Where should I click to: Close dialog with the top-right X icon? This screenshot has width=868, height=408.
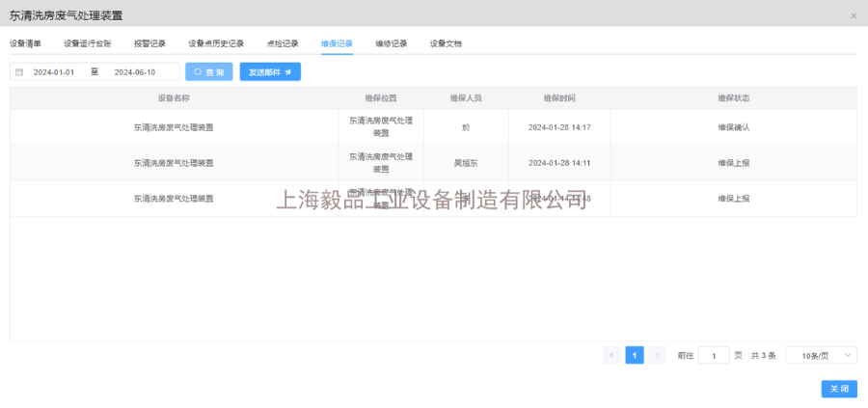[853, 15]
